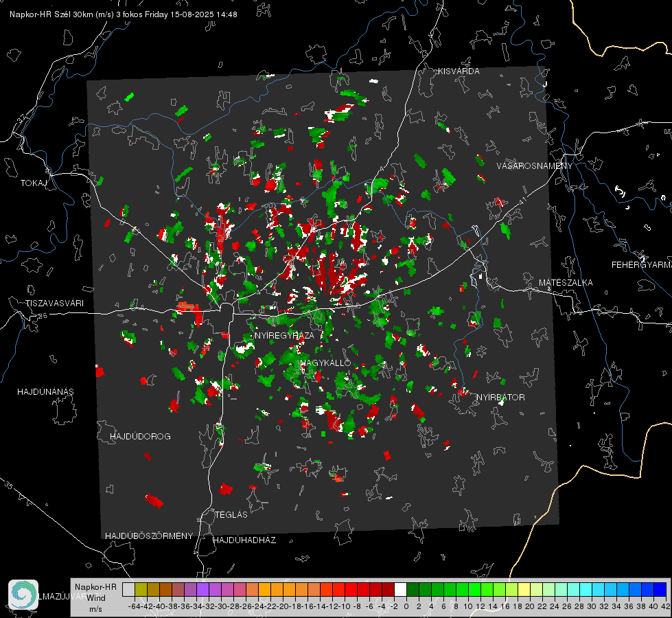The image size is (672, 618).
Task: Click the HAJDÚDOROG label
Action: pyautogui.click(x=140, y=437)
